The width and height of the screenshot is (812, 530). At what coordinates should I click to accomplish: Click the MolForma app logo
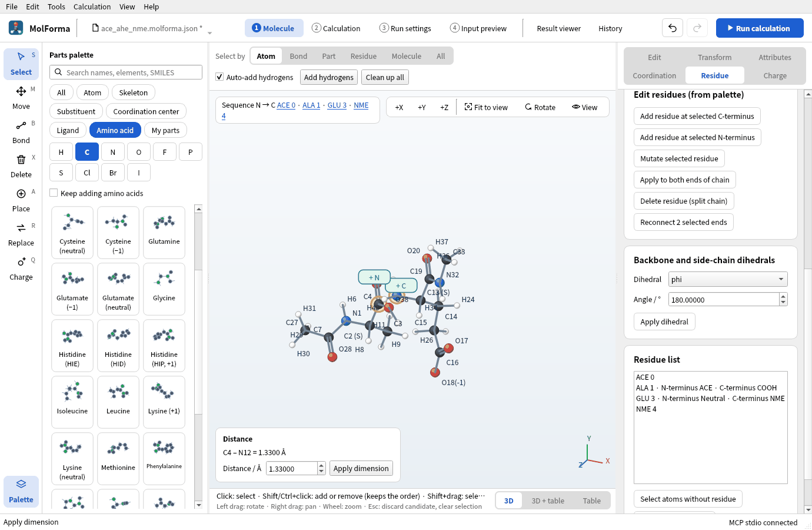pos(16,28)
